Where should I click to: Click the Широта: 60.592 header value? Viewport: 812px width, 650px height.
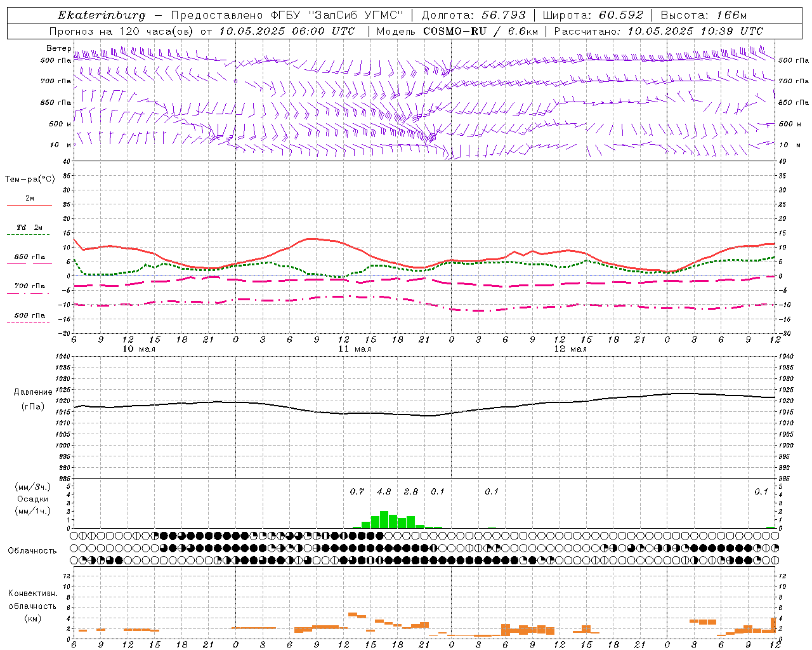click(593, 15)
